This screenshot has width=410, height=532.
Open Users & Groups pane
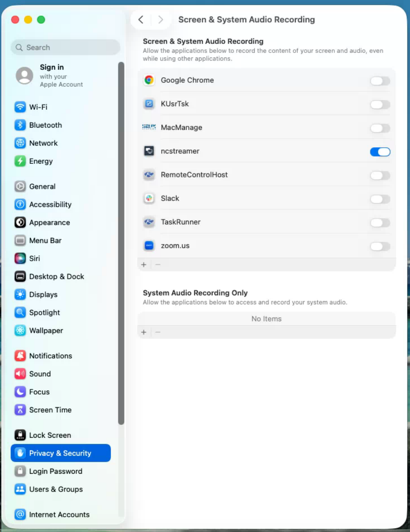tap(61, 489)
